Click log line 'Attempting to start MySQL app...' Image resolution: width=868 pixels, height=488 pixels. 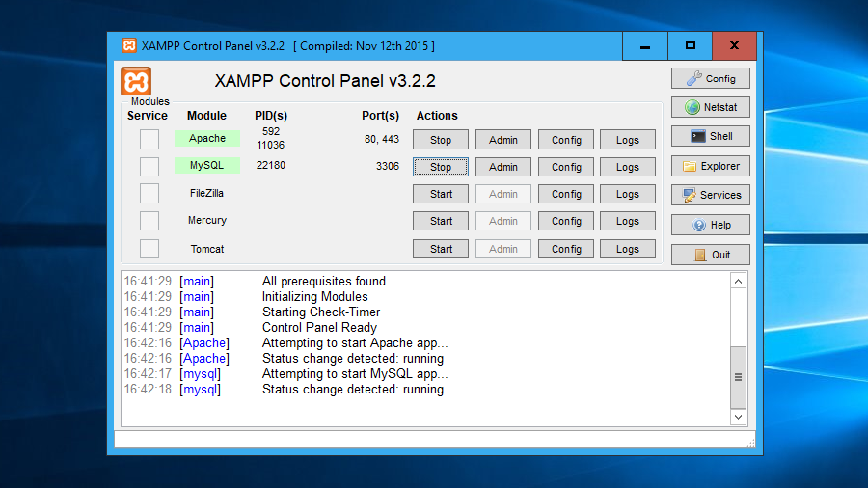point(355,374)
